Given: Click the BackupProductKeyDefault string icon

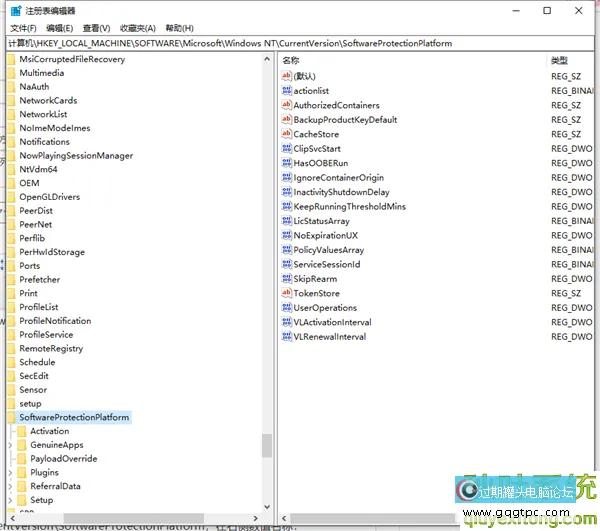Looking at the screenshot, I should [287, 119].
